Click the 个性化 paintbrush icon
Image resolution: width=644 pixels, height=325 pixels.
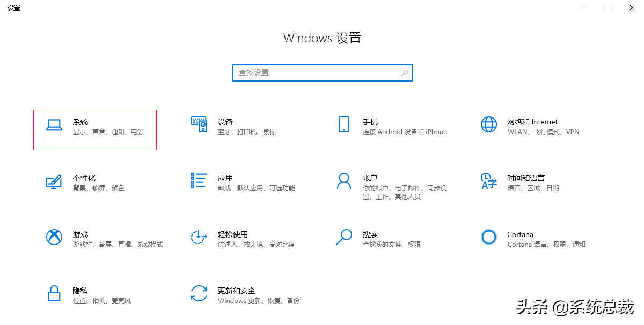pyautogui.click(x=54, y=181)
